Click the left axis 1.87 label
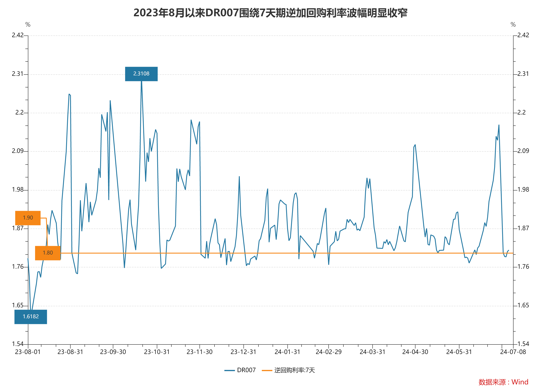The width and height of the screenshot is (541, 392). 18,228
